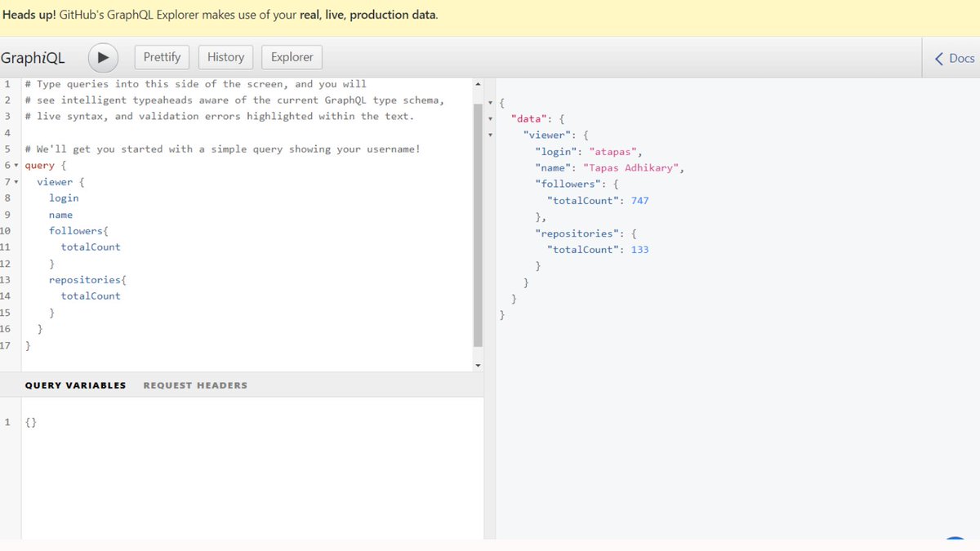Switch to the Request Headers tab

click(x=195, y=384)
